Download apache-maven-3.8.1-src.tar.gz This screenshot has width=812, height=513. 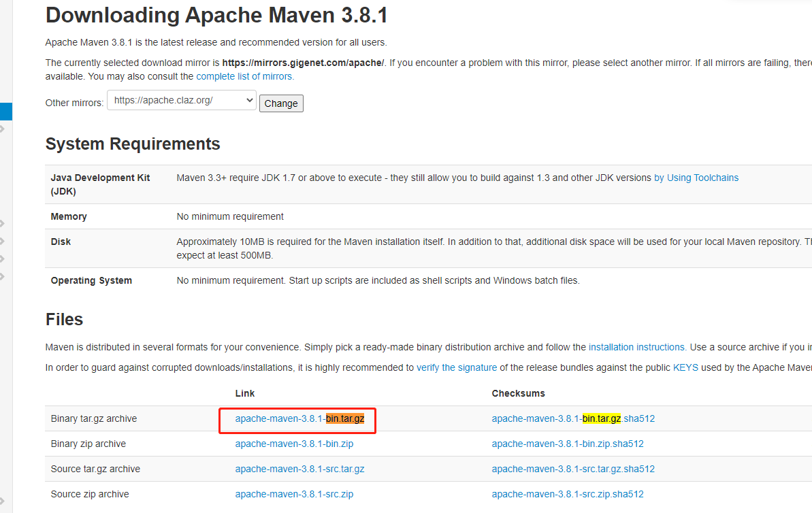[300, 469]
